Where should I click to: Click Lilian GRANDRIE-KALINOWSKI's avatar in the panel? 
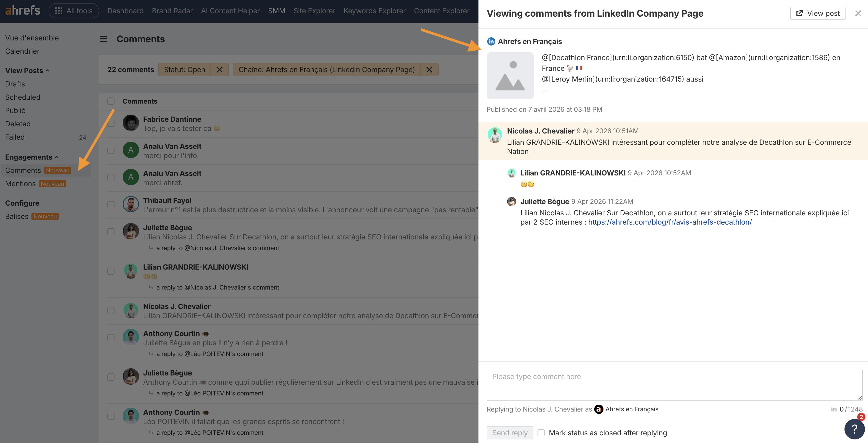(x=511, y=173)
